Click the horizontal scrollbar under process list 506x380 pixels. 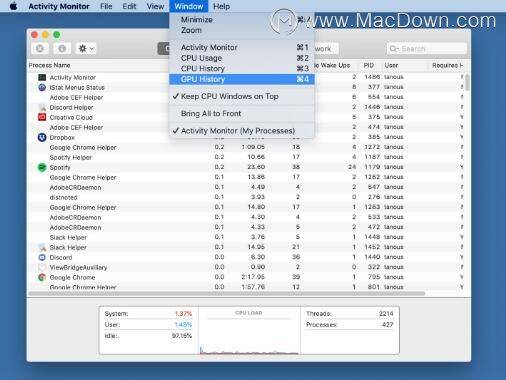click(227, 294)
